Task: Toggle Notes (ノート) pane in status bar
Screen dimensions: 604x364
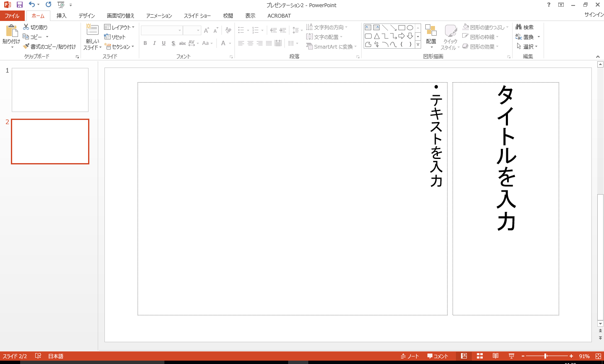Action: (410, 356)
